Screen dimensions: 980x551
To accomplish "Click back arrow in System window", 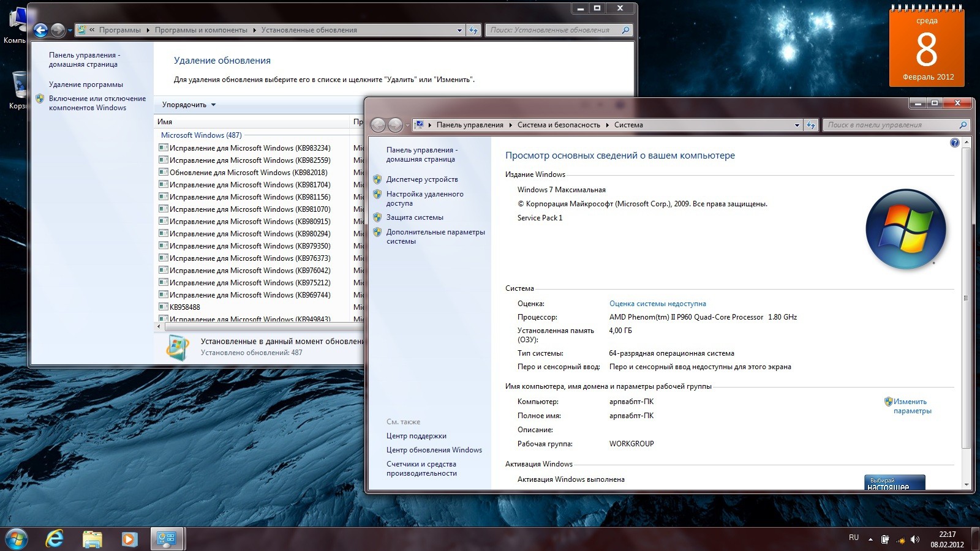I will coord(379,125).
